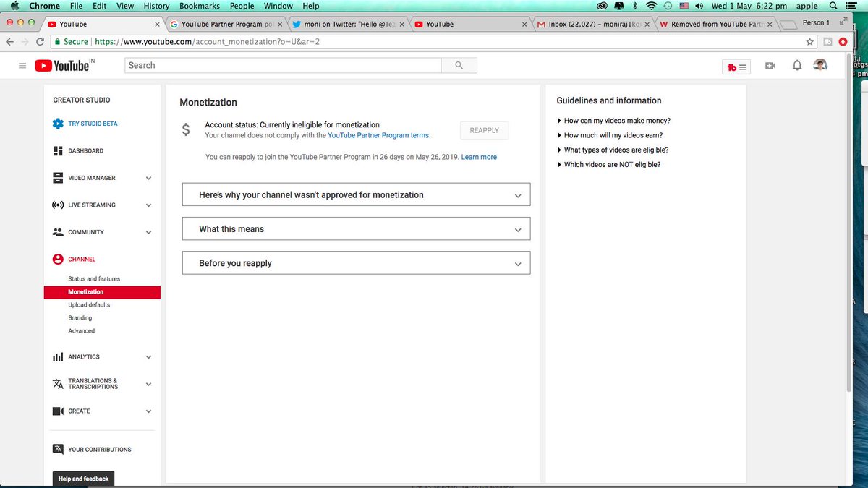This screenshot has height=488, width=868.
Task: Click into the YouTube search field
Action: (284, 65)
